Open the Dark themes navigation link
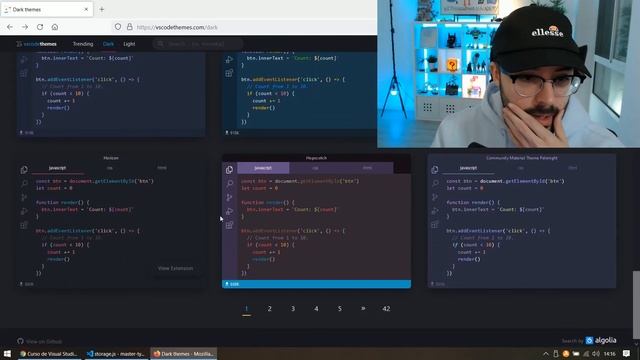Screen dimensions: 640x360 tap(108, 44)
